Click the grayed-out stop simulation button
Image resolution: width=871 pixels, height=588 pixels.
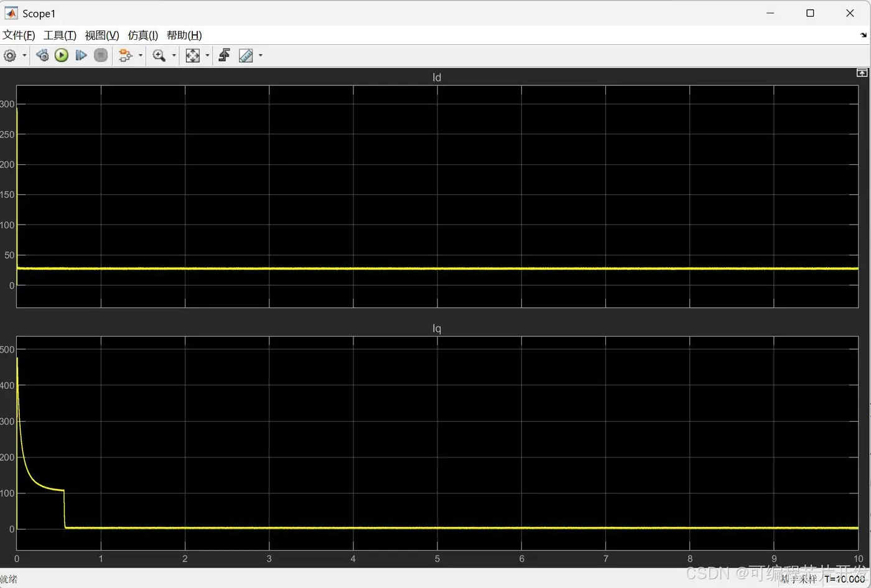pos(101,55)
